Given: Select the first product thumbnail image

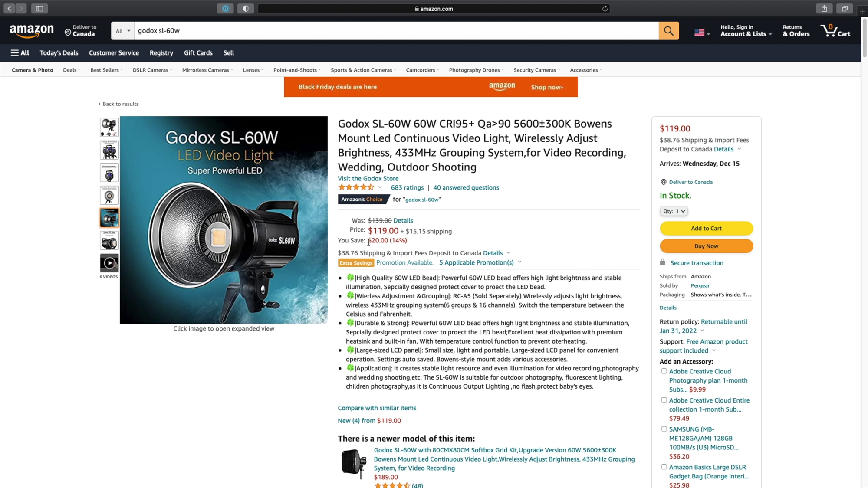Looking at the screenshot, I should tap(109, 128).
